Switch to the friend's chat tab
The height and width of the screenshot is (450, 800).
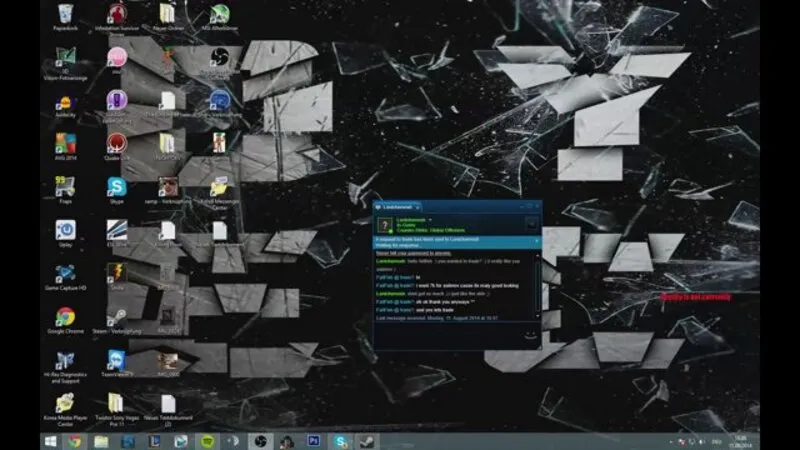[397, 207]
